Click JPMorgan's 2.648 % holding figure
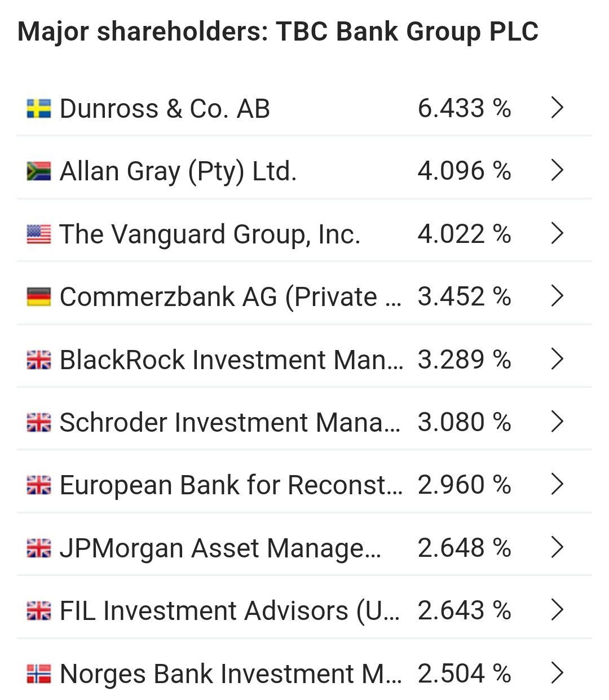 pos(464,548)
